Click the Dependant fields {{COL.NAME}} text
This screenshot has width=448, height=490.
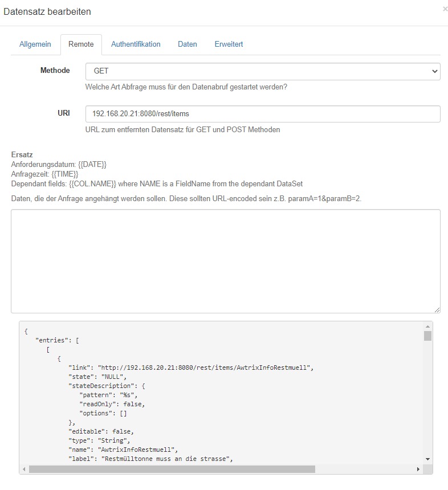point(157,183)
